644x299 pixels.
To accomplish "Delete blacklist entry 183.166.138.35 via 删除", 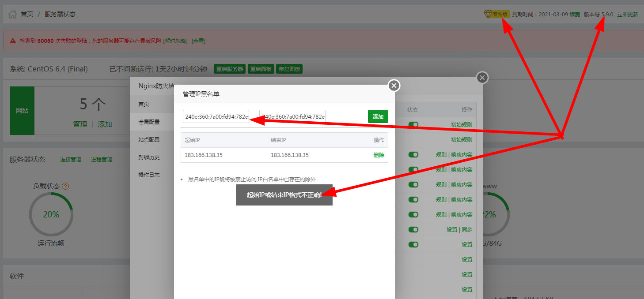I will tap(379, 155).
